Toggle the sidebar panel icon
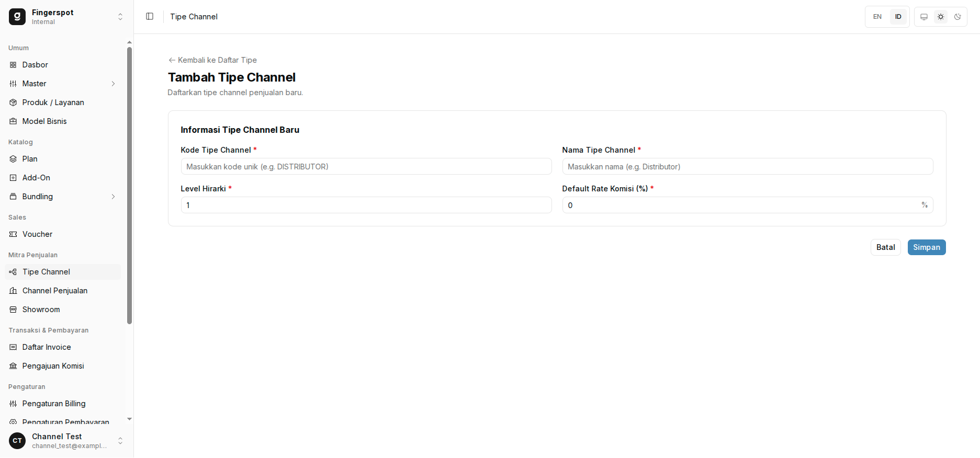Viewport: 980px width, 458px height. click(150, 16)
